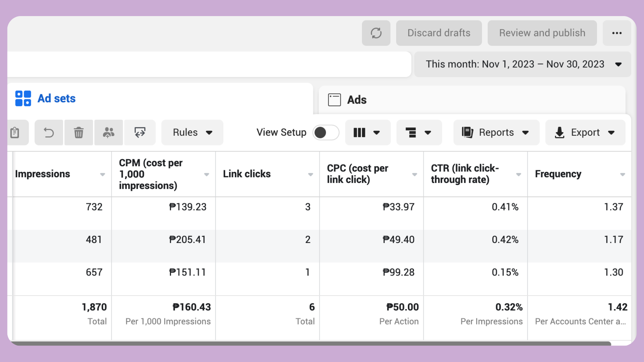Click the refresh icon button

376,33
